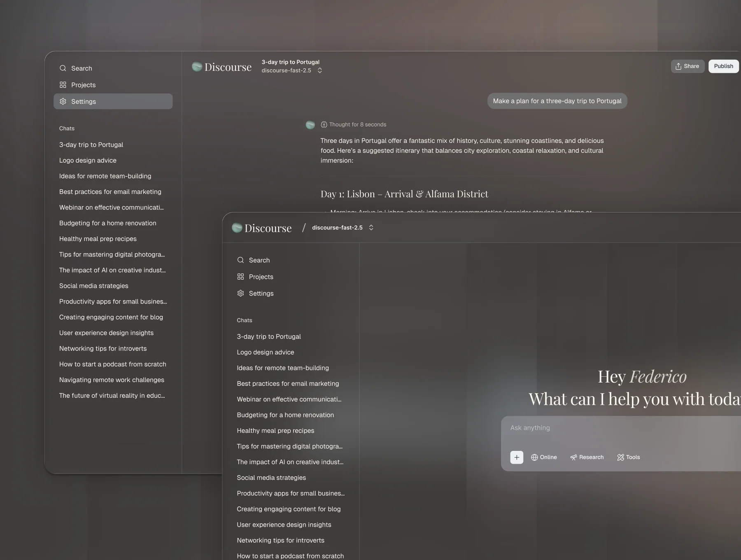Select 'Productivity apps for small busines…' in front window
The image size is (741, 560).
(x=291, y=493)
